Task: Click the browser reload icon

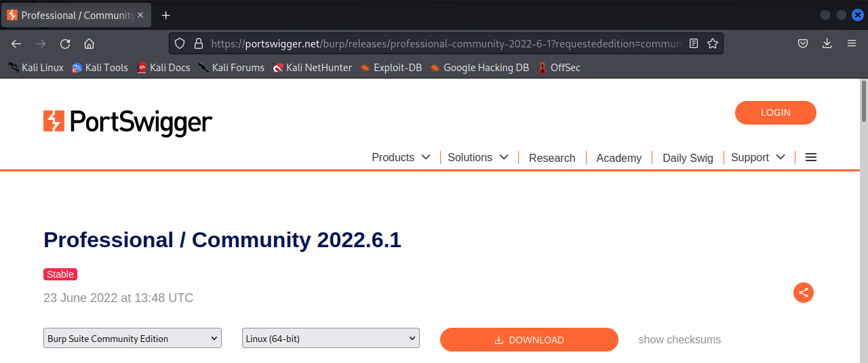Action: coord(65,43)
